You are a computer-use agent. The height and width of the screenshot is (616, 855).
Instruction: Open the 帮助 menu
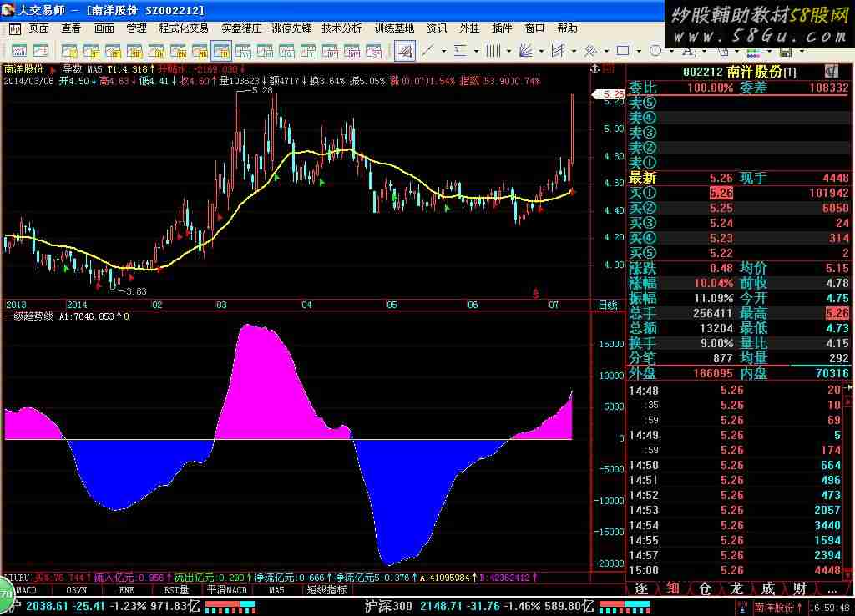(567, 28)
